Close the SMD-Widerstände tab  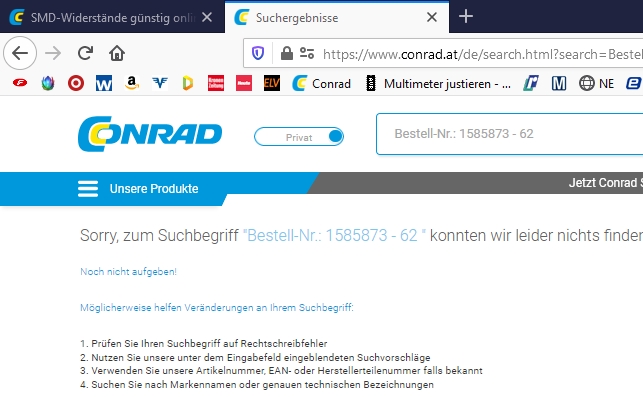(207, 17)
